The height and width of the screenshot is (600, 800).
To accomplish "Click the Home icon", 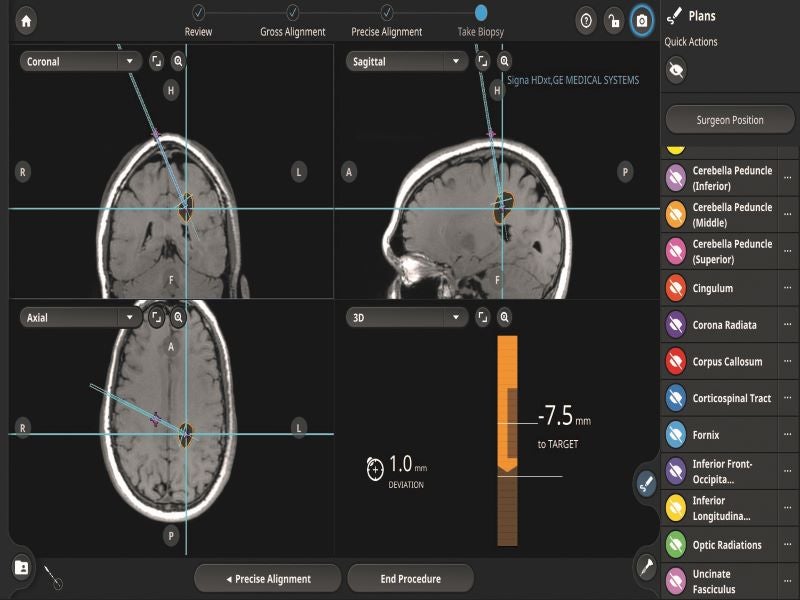I will point(26,20).
